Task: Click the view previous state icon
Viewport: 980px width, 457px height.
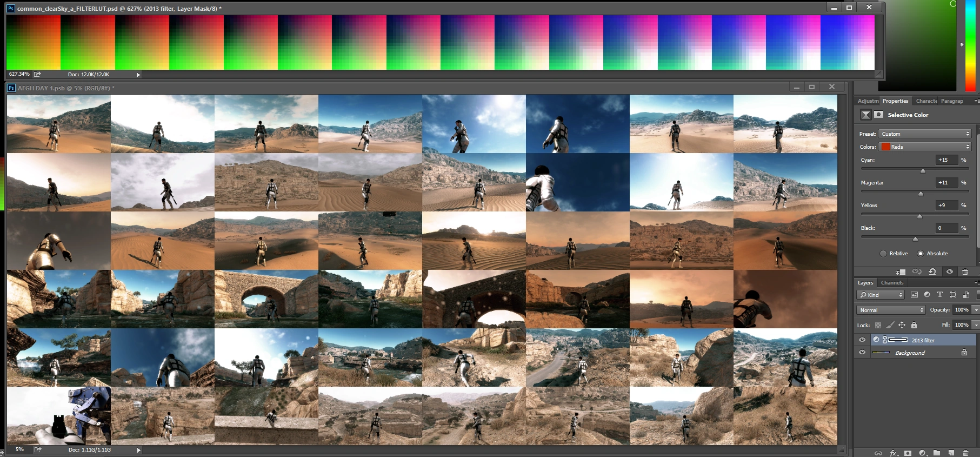Action: click(917, 271)
